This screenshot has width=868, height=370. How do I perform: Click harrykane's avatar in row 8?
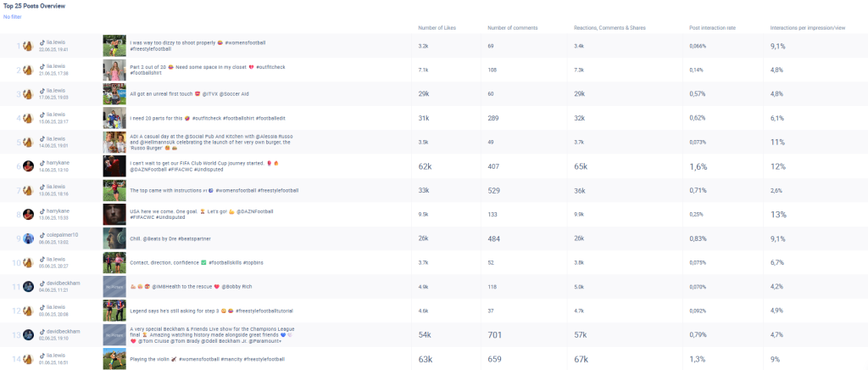28,215
